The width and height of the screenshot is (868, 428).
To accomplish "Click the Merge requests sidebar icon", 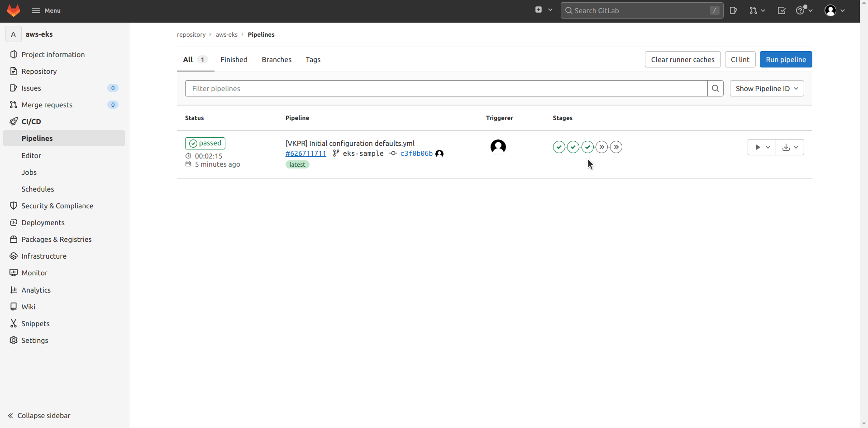I will point(14,105).
